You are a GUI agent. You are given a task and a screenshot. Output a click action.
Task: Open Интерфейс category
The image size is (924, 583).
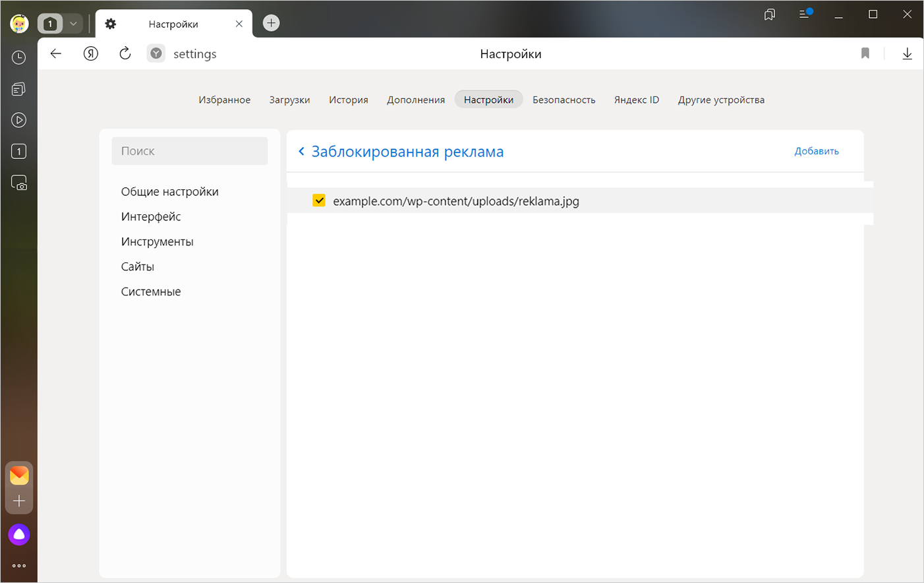click(x=151, y=217)
